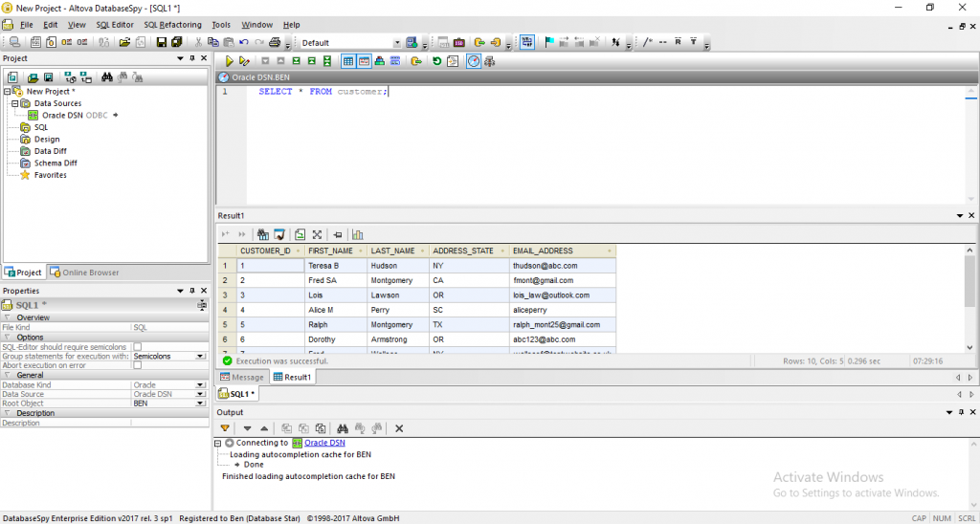Image resolution: width=980 pixels, height=524 pixels.
Task: Click the chart icon in Result1 toolbar
Action: click(358, 234)
